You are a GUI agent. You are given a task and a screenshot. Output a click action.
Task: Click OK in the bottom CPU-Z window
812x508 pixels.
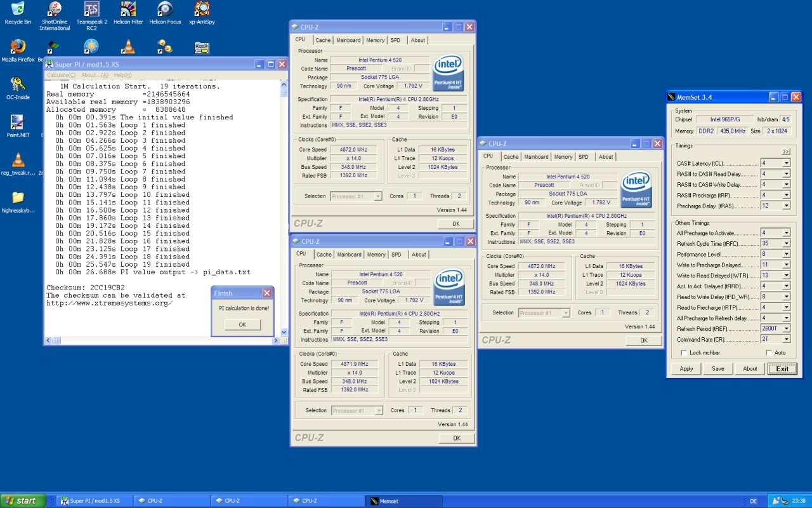(x=456, y=438)
